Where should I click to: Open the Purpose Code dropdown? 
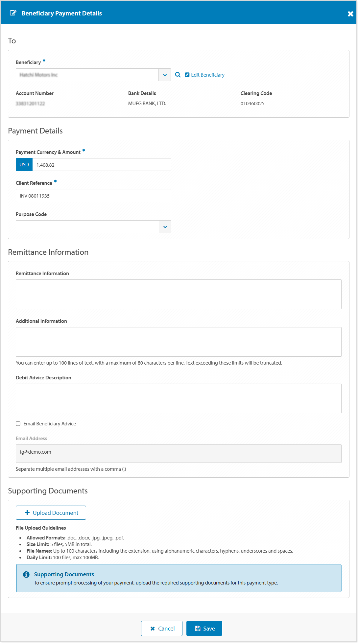[x=165, y=227]
